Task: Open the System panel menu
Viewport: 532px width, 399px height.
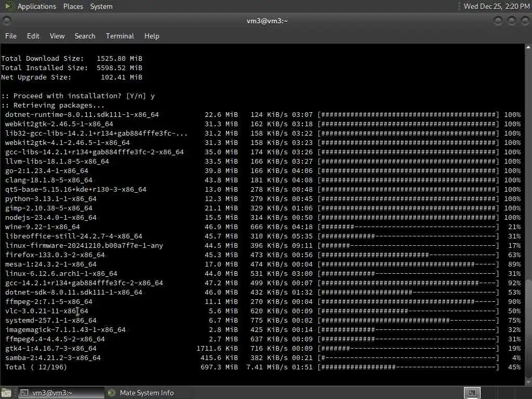Action: [101, 6]
